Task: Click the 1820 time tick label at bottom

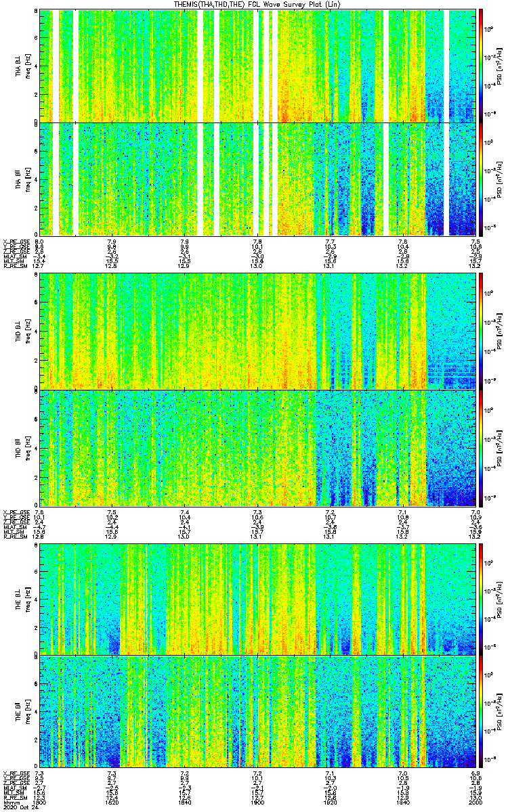Action: (x=112, y=802)
